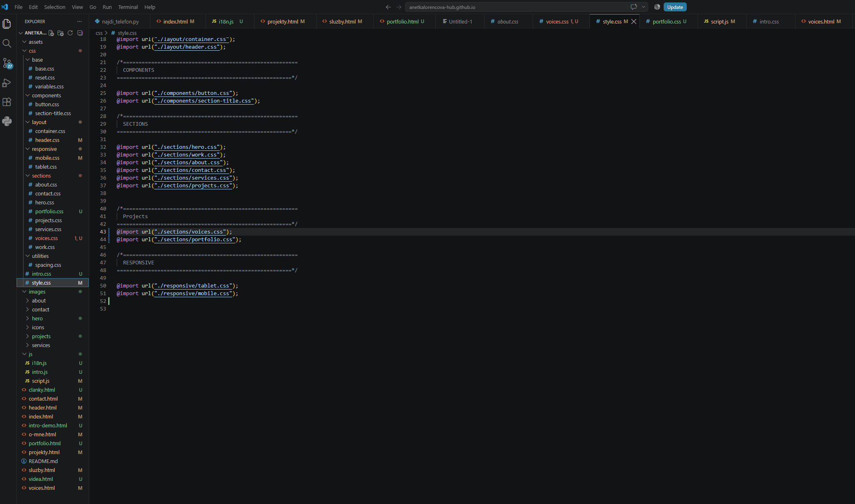The width and height of the screenshot is (855, 504).
Task: Click the New Folder icon in Explorer
Action: pos(60,33)
